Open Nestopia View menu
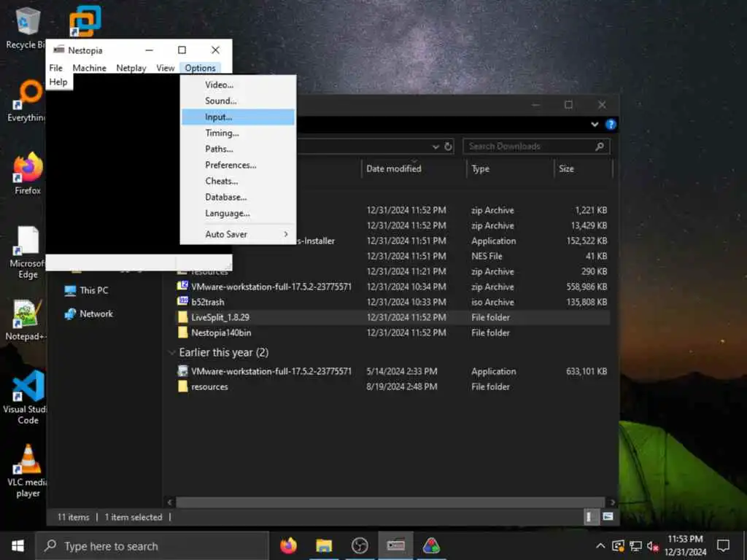This screenshot has height=560, width=747. (x=166, y=68)
